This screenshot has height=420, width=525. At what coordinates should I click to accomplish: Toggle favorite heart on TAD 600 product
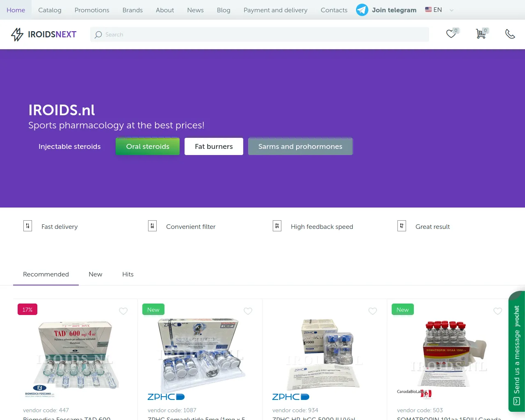coord(123,311)
